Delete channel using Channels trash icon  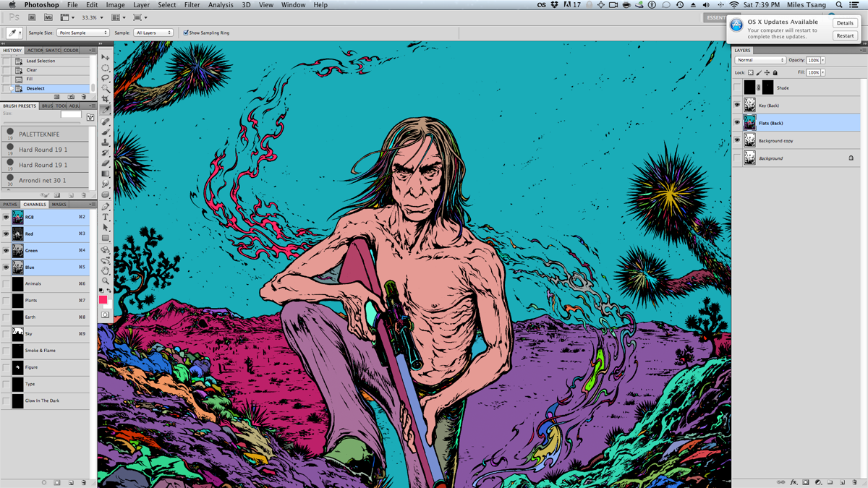click(84, 482)
